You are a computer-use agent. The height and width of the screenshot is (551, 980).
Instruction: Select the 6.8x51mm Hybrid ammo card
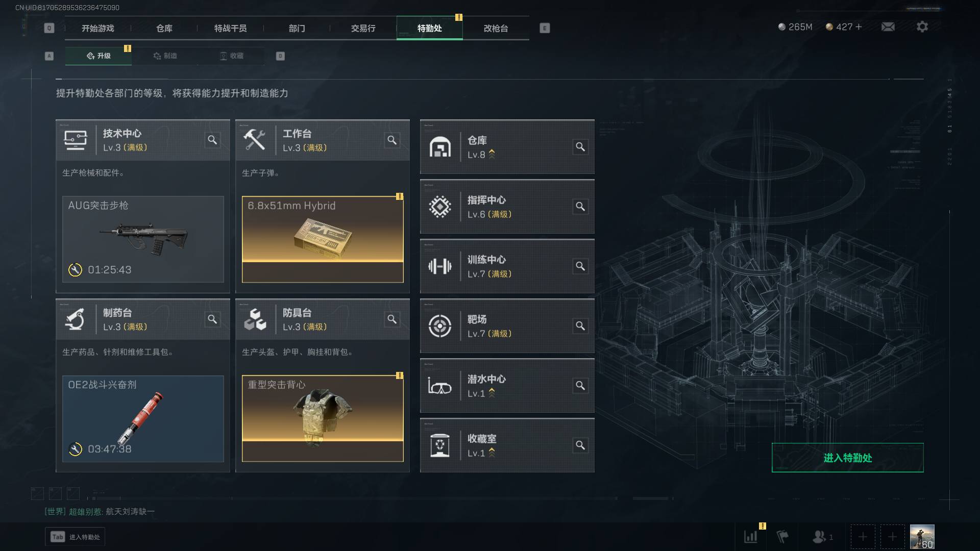(323, 239)
